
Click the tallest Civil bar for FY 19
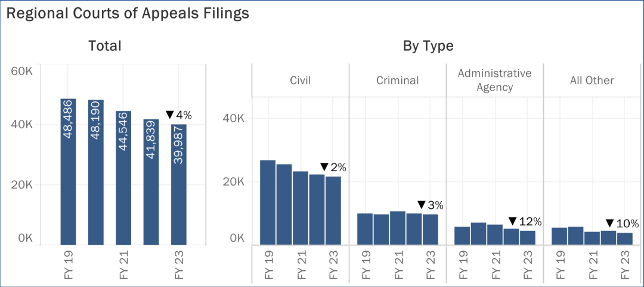tap(268, 202)
